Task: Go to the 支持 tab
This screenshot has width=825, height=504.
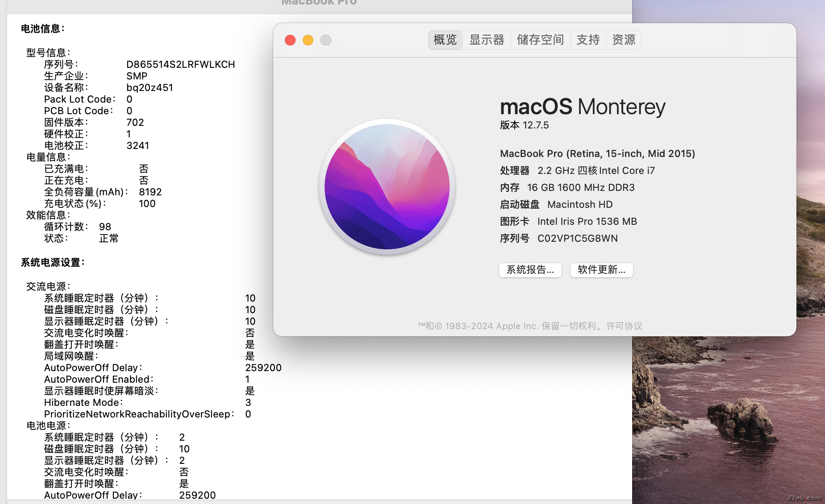Action: coord(588,40)
